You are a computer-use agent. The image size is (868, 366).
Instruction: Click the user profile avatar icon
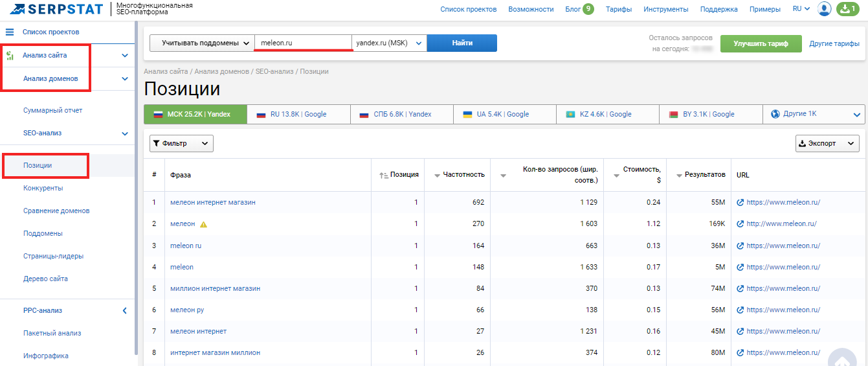(x=824, y=9)
